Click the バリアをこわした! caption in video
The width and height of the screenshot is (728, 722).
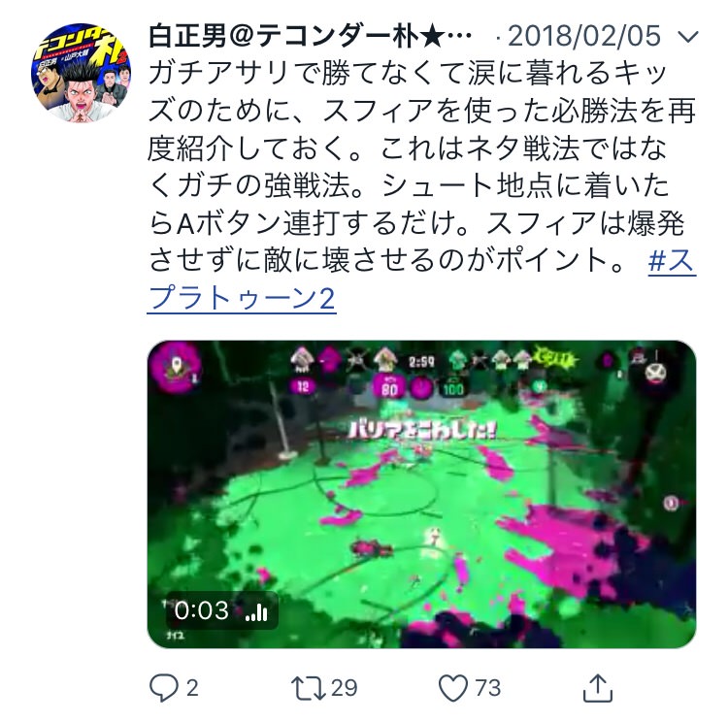[x=422, y=431]
